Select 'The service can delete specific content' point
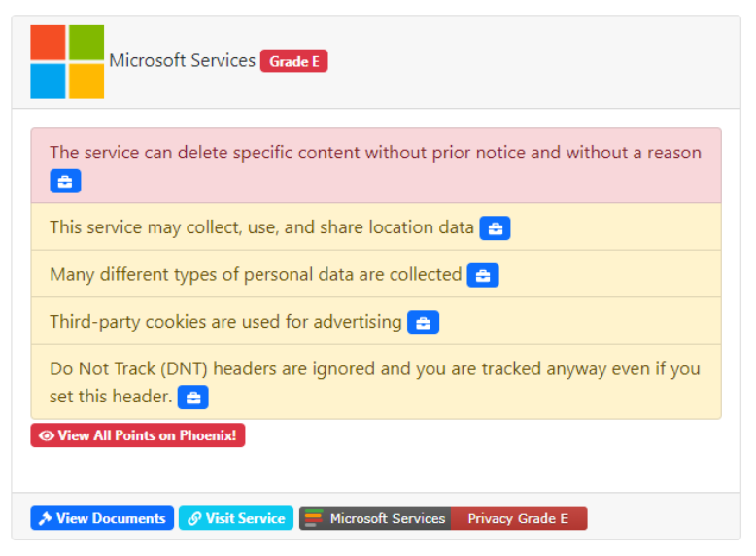This screenshot has width=756, height=556. pyautogui.click(x=376, y=165)
